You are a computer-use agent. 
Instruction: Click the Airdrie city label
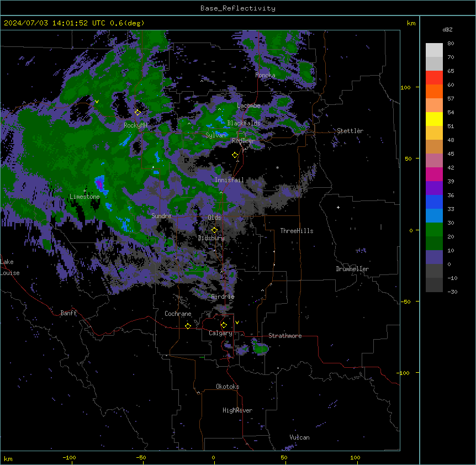[223, 297]
